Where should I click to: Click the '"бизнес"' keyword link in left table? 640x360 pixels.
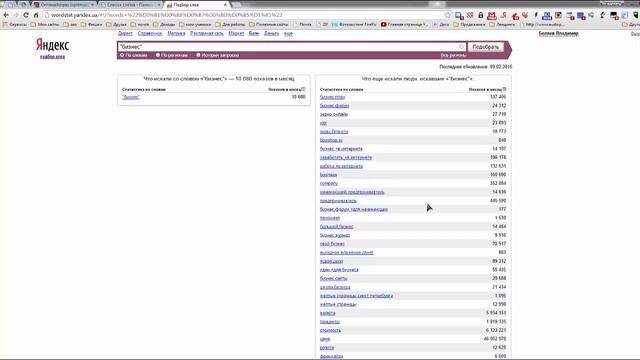point(131,97)
